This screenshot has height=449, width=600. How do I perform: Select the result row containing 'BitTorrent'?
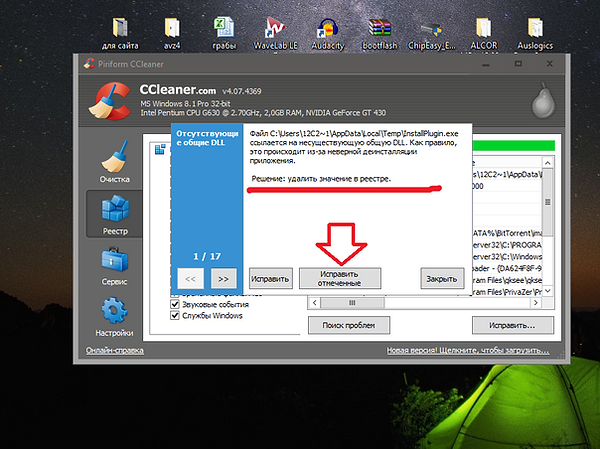507,233
